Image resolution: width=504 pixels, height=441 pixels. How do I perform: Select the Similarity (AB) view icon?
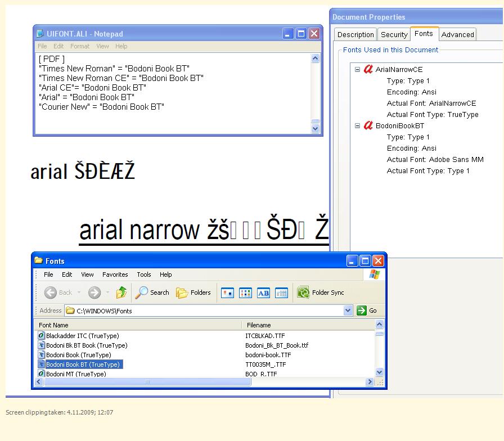(263, 293)
